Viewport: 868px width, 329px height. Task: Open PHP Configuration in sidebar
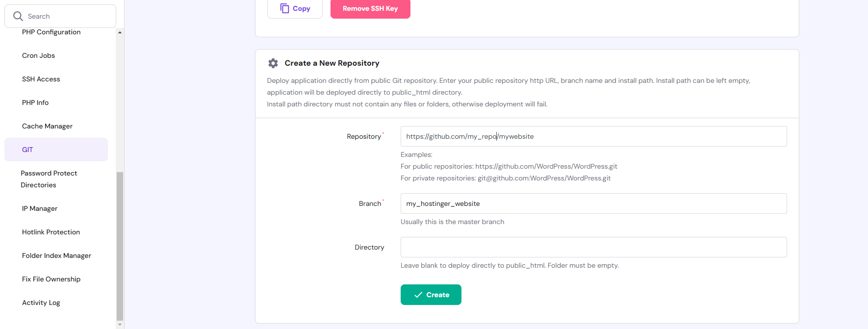coord(51,32)
